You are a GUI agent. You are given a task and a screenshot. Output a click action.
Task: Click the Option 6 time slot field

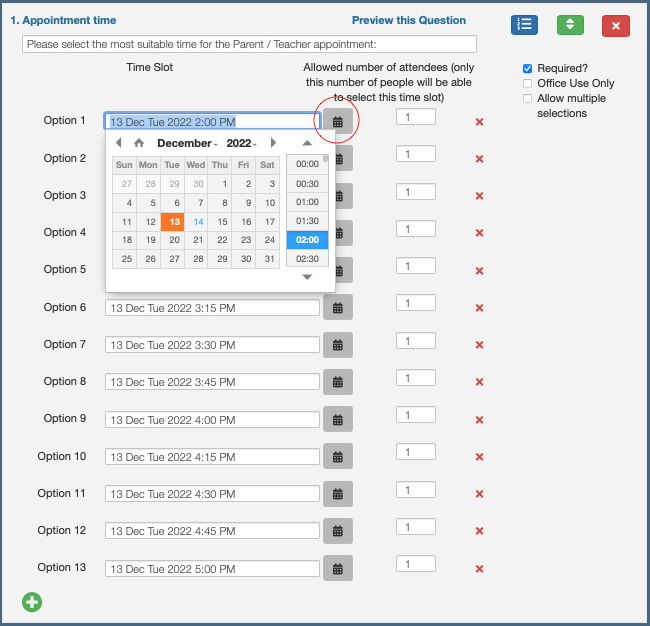coord(212,308)
